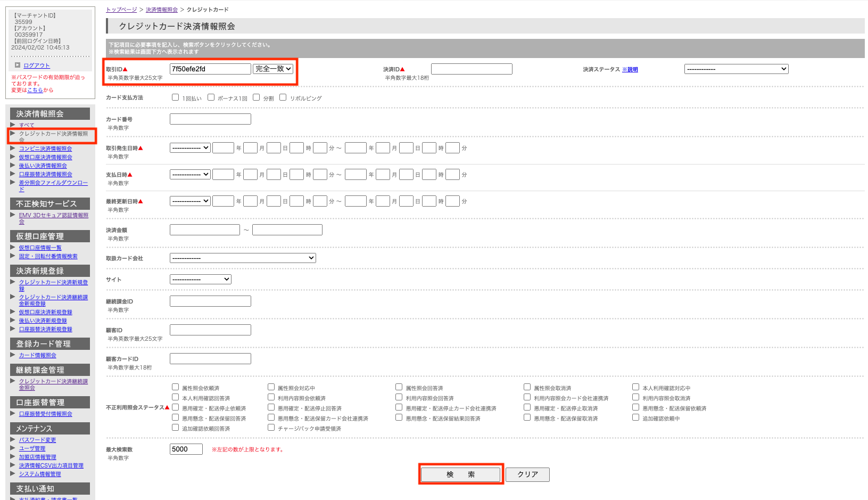The image size is (868, 500).
Task: Open the 支払日時 period dropdown
Action: (190, 174)
